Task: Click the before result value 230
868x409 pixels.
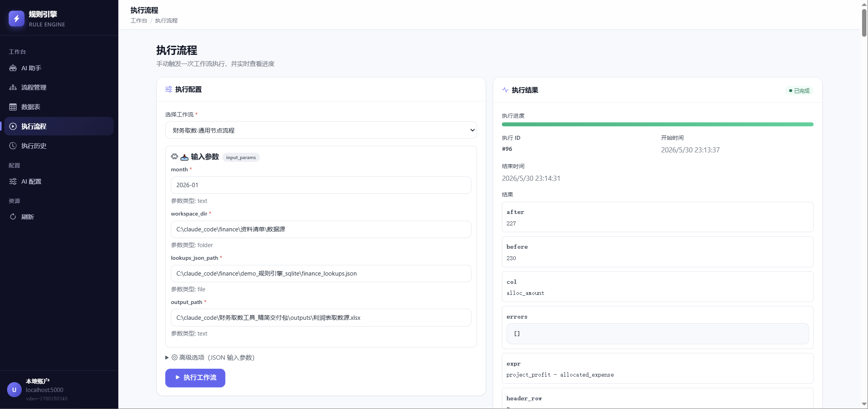Action: coord(511,258)
